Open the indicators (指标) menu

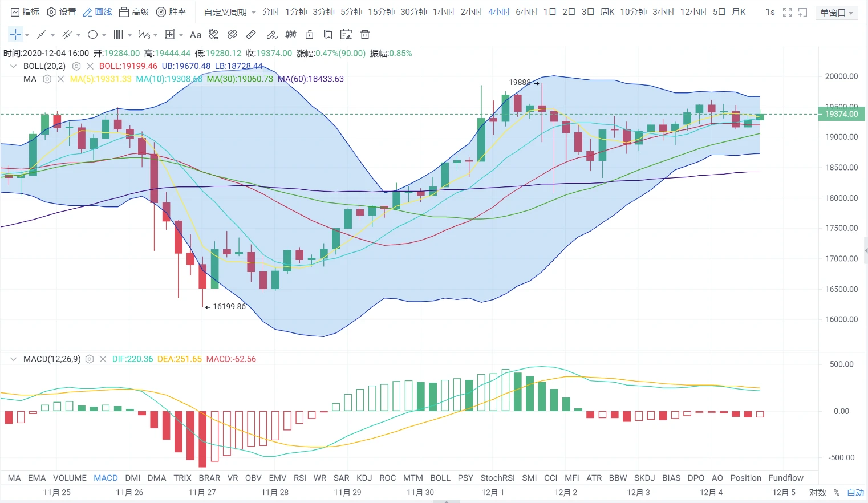(x=25, y=12)
